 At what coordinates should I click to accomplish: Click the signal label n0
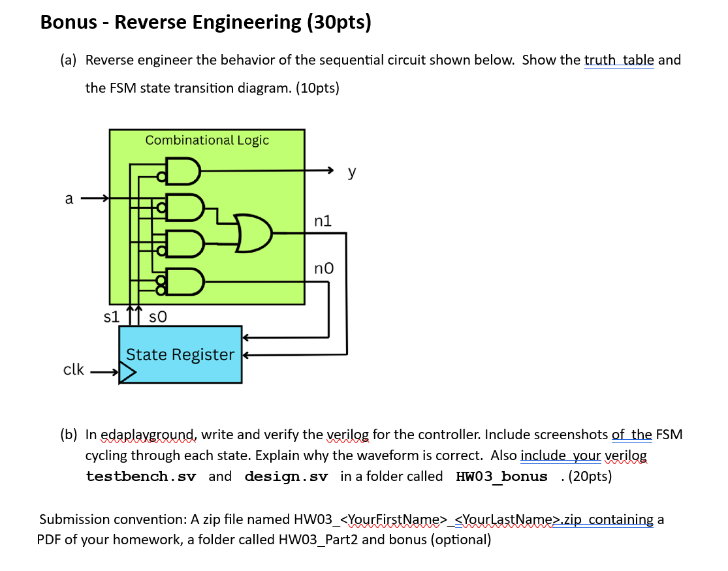coord(323,268)
